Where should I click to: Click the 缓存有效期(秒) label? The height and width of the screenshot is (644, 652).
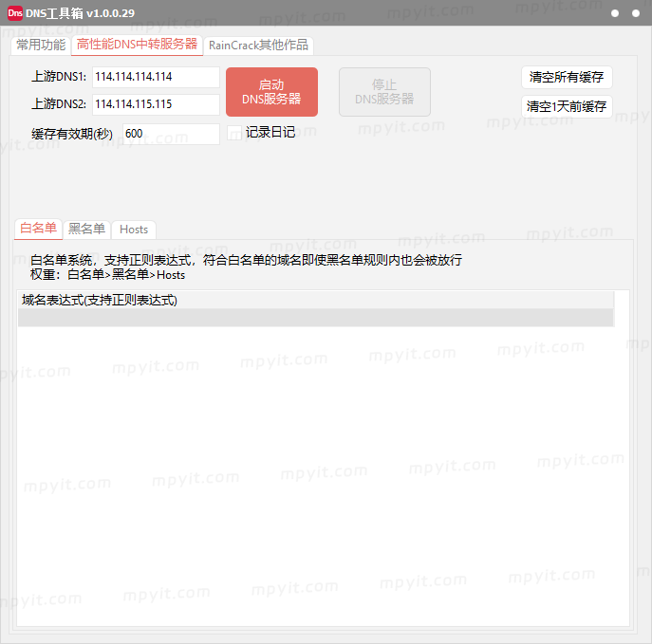point(72,134)
